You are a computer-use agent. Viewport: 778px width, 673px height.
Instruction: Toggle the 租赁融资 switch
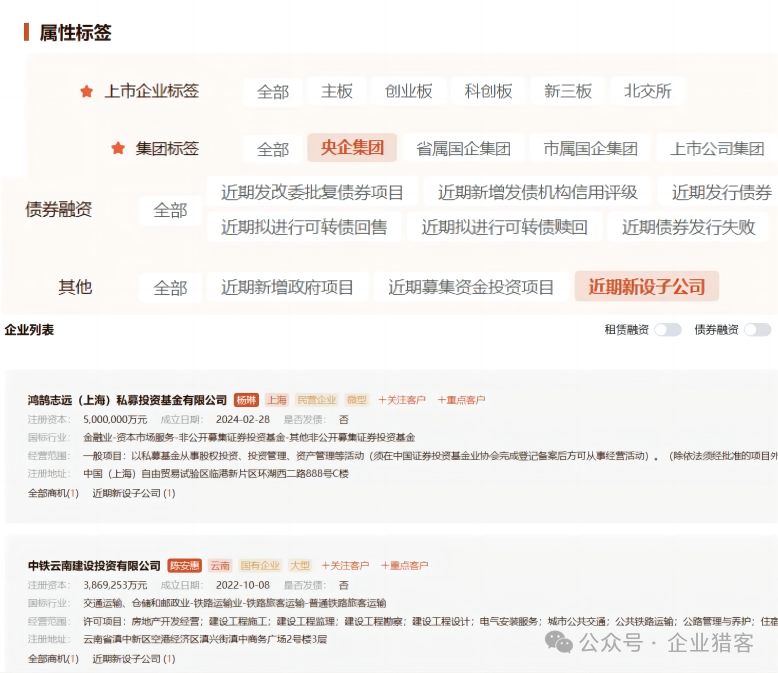[667, 330]
